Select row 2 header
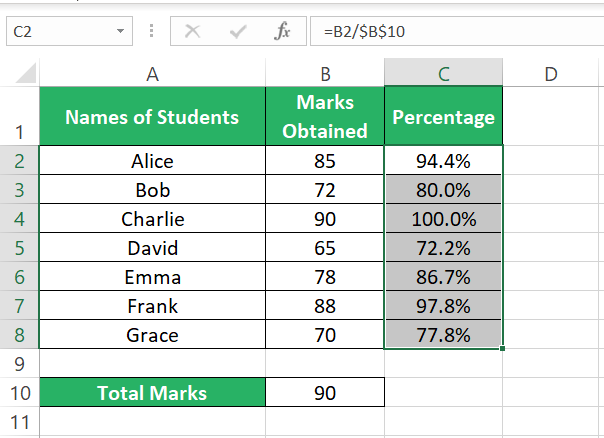This screenshot has width=604, height=438. pos(19,160)
